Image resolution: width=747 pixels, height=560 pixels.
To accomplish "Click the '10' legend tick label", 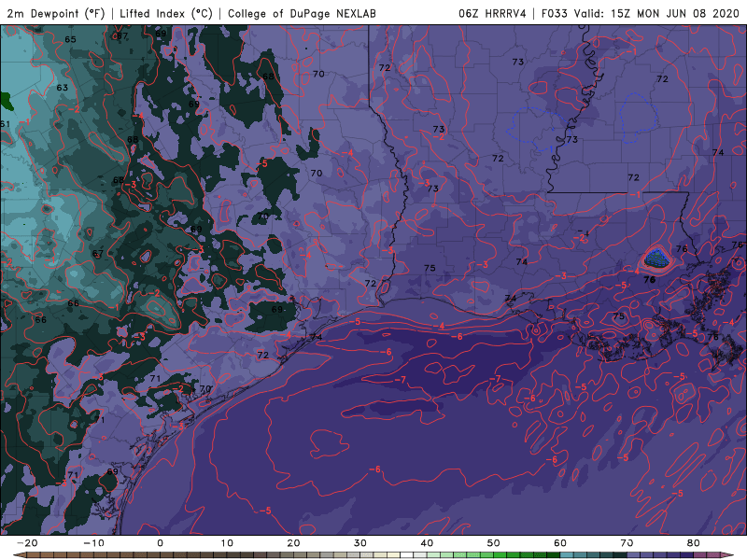I will pos(227,543).
